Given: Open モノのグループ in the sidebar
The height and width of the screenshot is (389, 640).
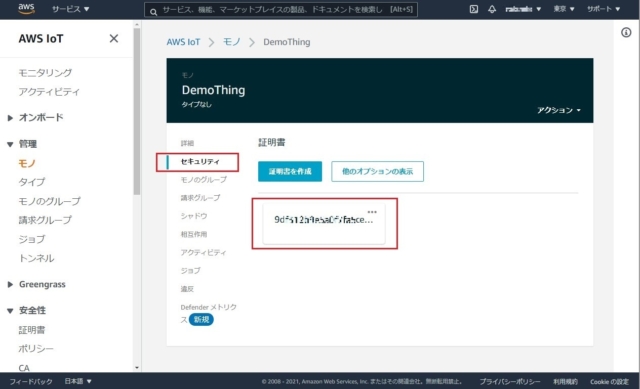Looking at the screenshot, I should click(x=50, y=201).
